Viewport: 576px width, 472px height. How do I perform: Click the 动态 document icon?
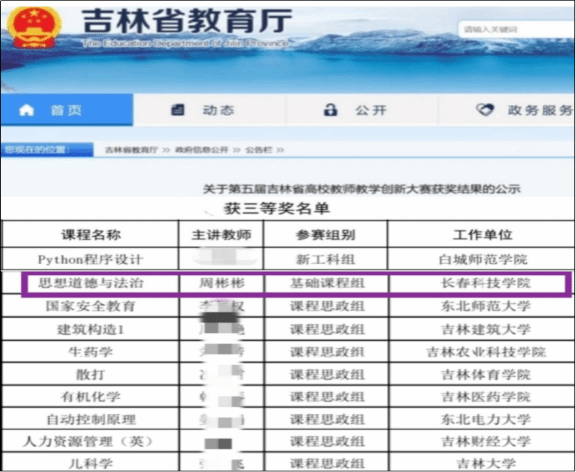pos(178,110)
